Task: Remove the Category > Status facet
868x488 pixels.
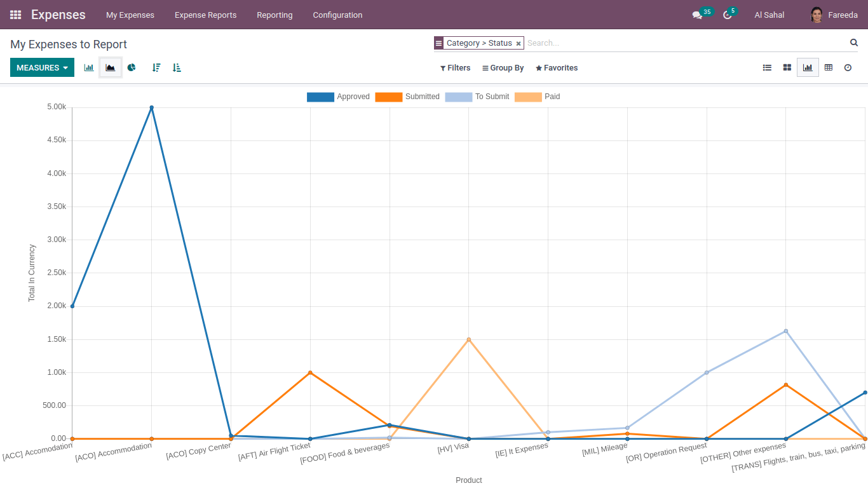Action: (519, 43)
